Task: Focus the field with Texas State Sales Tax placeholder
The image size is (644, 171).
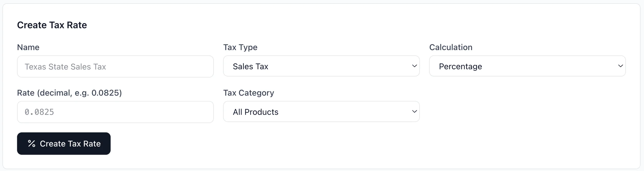Action: pos(115,67)
